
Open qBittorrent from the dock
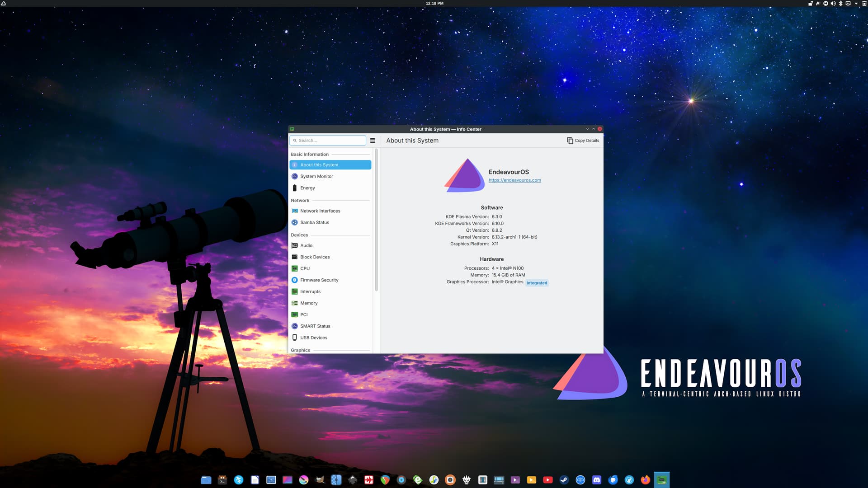pos(580,480)
